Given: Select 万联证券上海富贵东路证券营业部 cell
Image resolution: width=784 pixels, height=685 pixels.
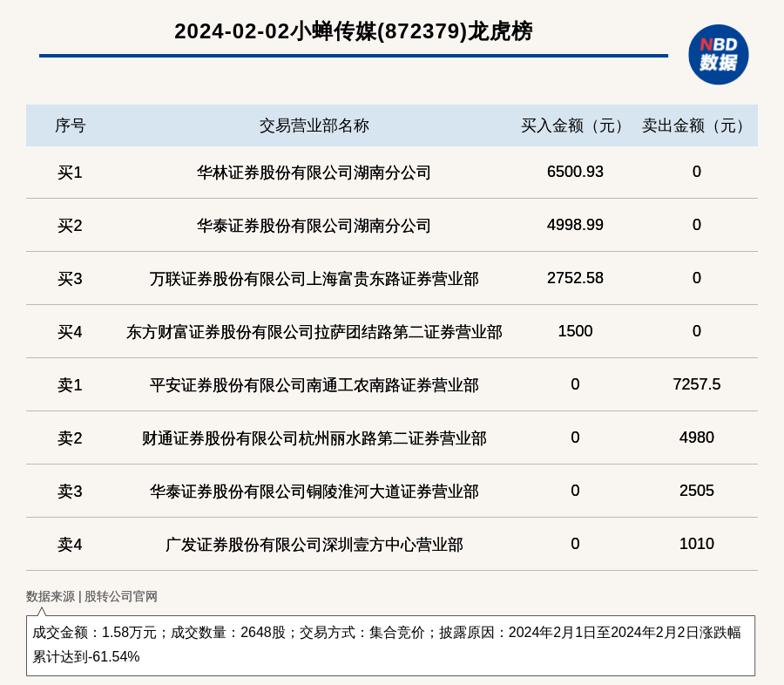Looking at the screenshot, I should point(314,279).
